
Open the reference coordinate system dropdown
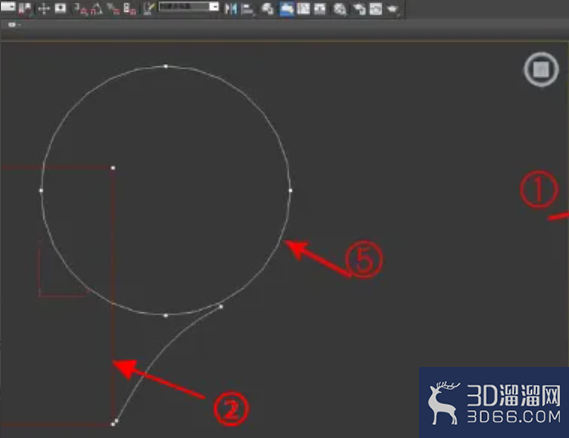click(x=8, y=7)
